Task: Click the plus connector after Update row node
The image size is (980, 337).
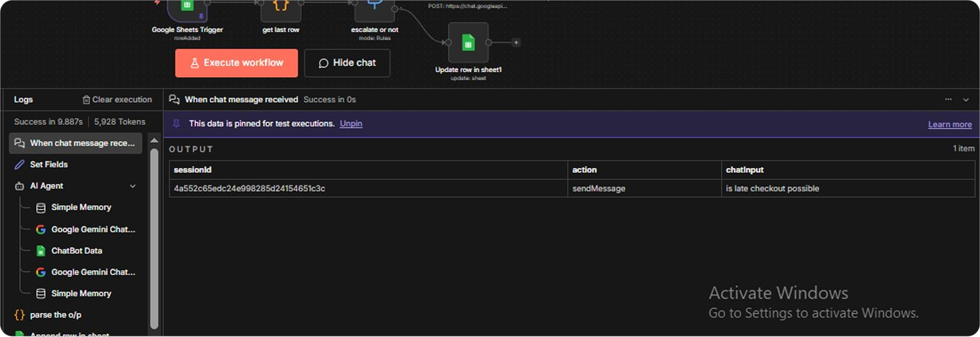Action: 516,43
